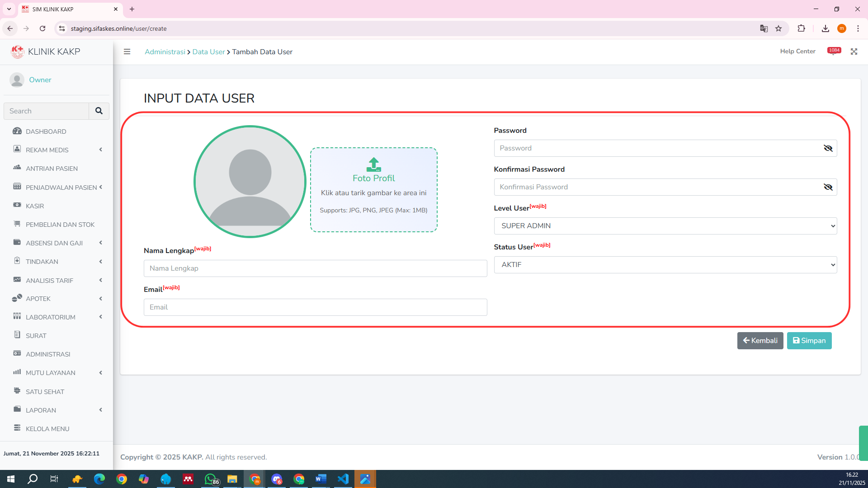This screenshot has height=488, width=868.
Task: Expand the Apotek sidebar submenu
Action: coord(38,299)
